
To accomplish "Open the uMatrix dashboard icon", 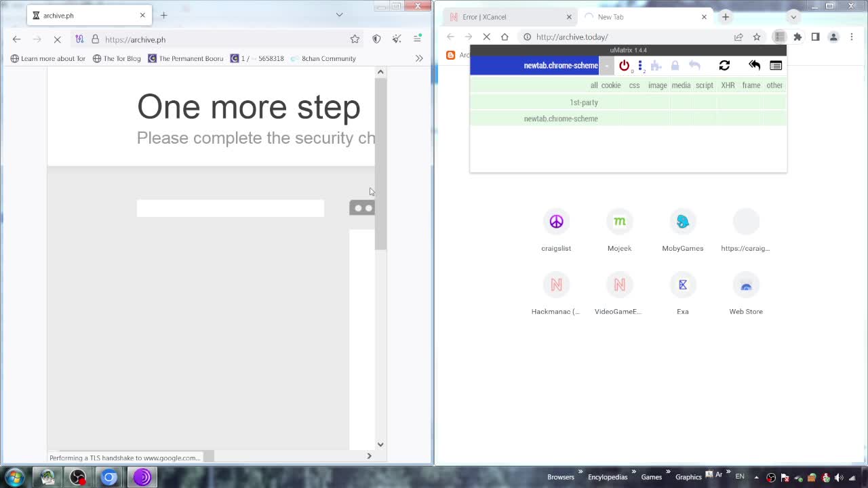I will [x=776, y=66].
